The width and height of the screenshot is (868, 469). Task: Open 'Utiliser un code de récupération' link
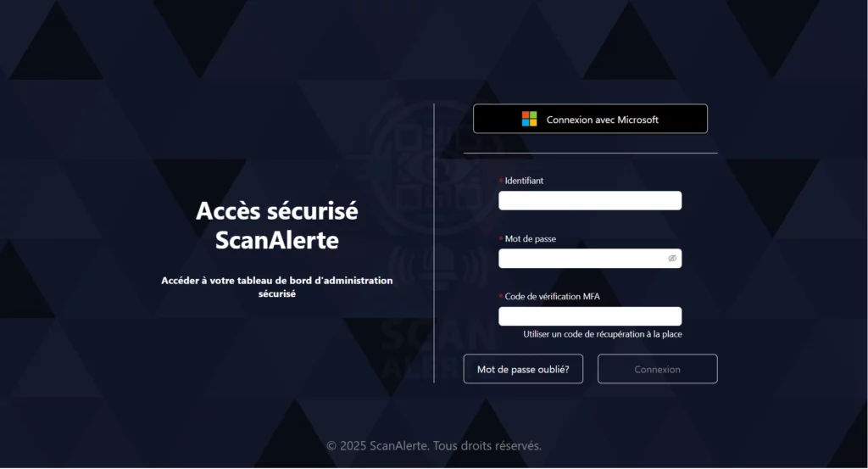coord(603,334)
